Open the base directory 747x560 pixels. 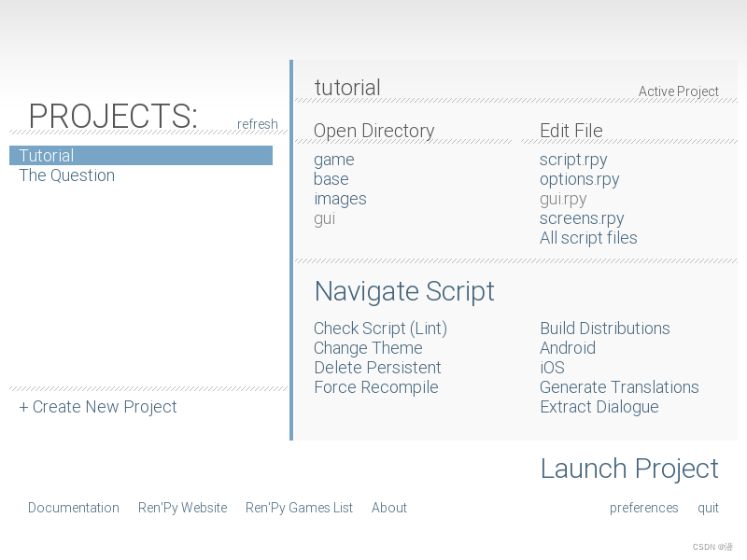[x=331, y=179]
